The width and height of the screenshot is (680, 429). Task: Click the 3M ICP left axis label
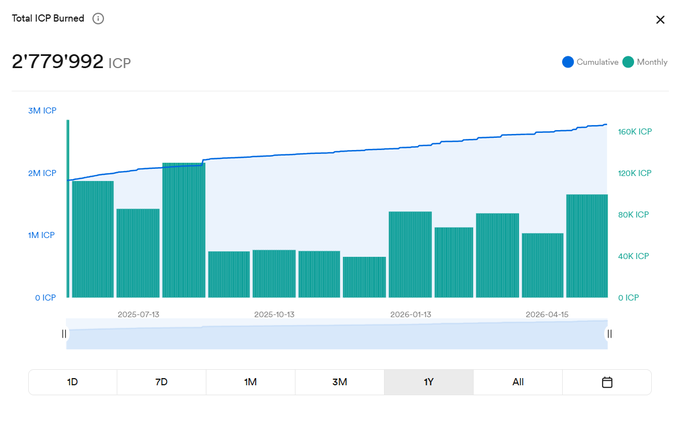pyautogui.click(x=42, y=111)
